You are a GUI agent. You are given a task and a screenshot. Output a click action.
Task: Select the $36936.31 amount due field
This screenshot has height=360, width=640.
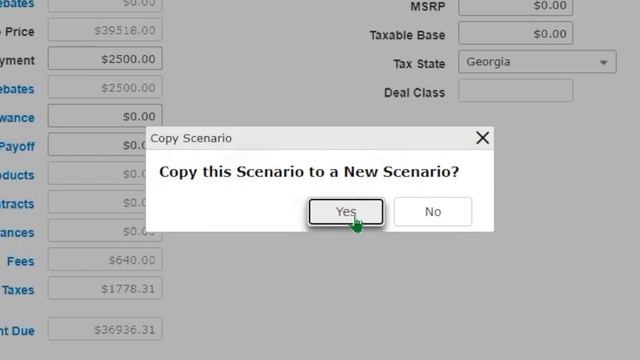coord(105,329)
